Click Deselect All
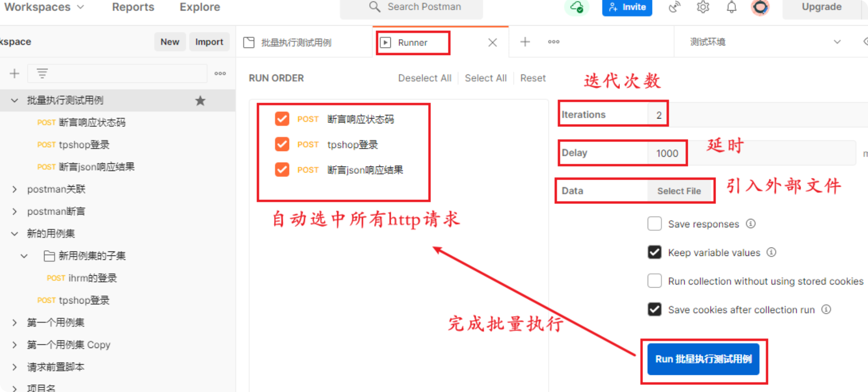This screenshot has height=392, width=868. click(425, 78)
